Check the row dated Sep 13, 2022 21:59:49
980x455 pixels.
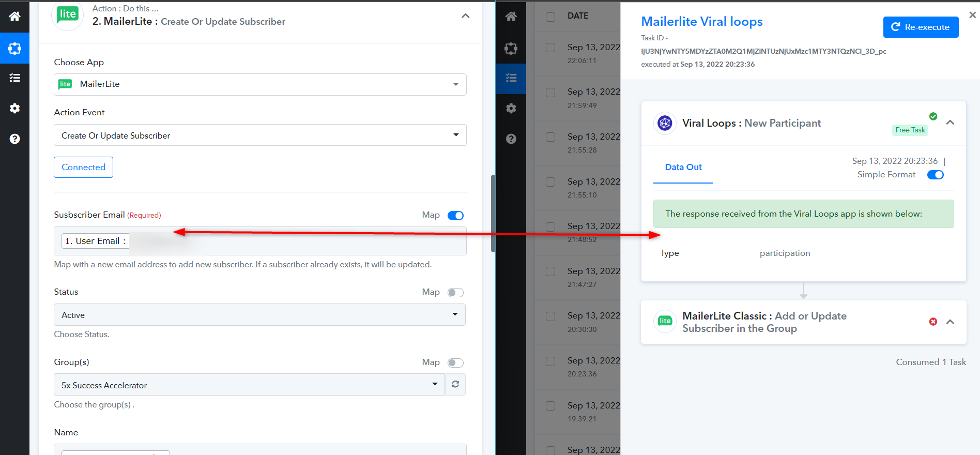pos(550,93)
